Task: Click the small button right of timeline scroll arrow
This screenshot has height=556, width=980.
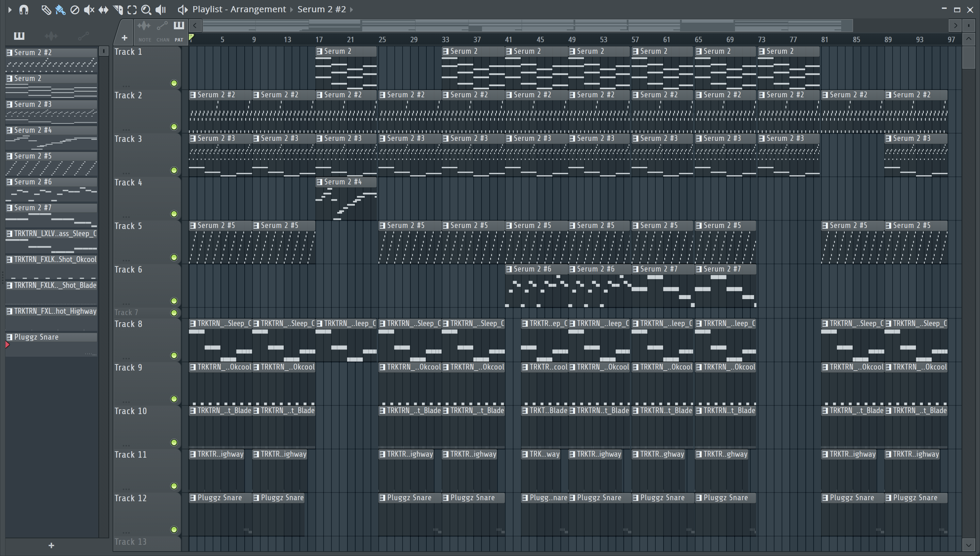Action: [x=968, y=26]
